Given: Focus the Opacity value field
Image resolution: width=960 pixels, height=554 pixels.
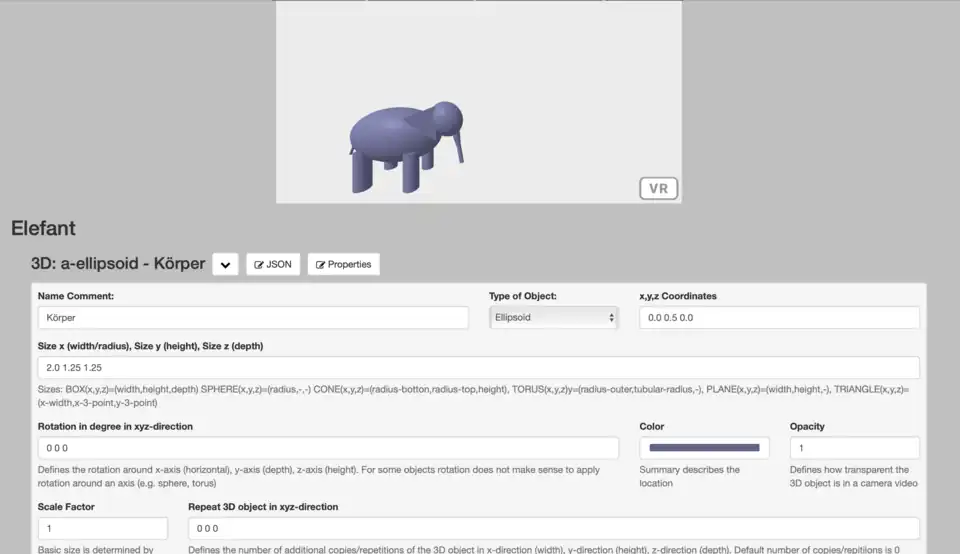Looking at the screenshot, I should click(x=854, y=448).
